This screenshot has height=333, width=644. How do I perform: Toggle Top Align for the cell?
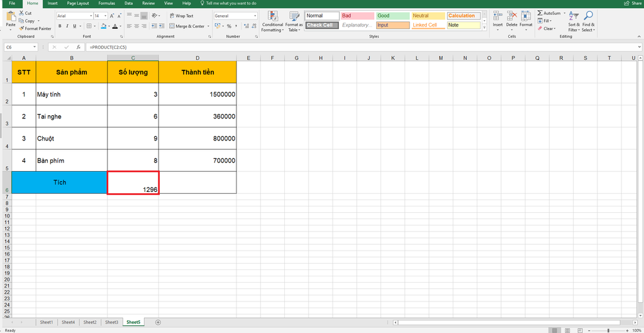point(129,16)
